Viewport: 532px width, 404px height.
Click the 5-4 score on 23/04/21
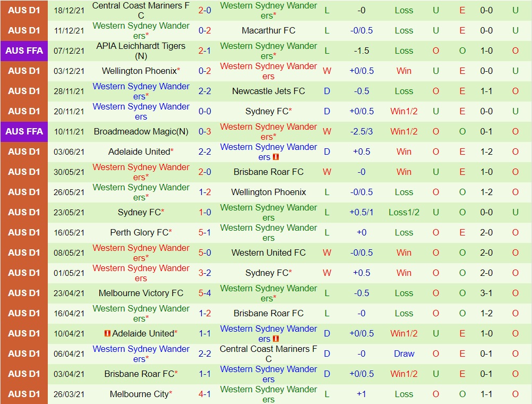point(204,293)
